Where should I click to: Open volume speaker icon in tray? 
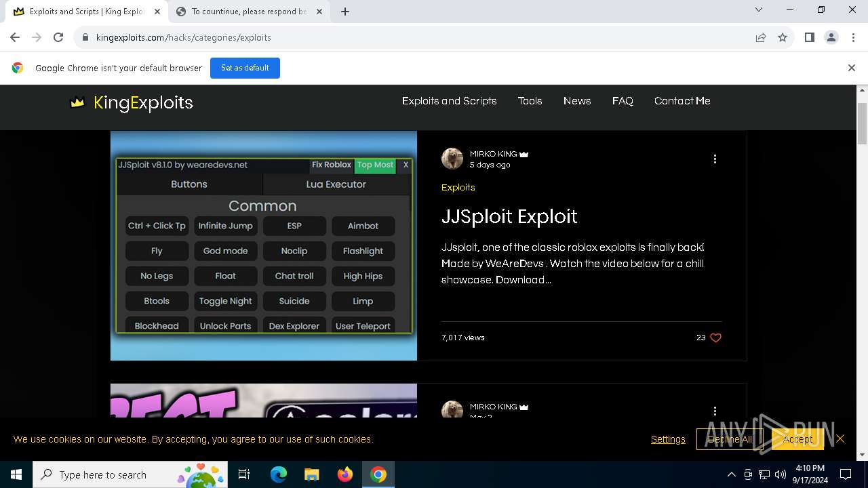click(x=780, y=474)
